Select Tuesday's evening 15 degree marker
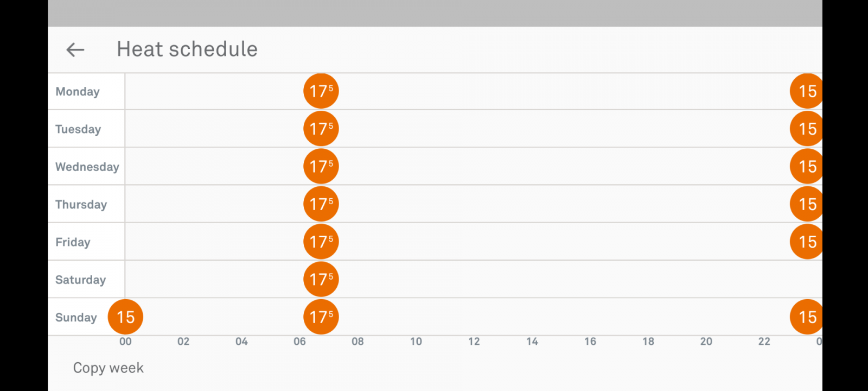The height and width of the screenshot is (391, 868). (x=806, y=129)
